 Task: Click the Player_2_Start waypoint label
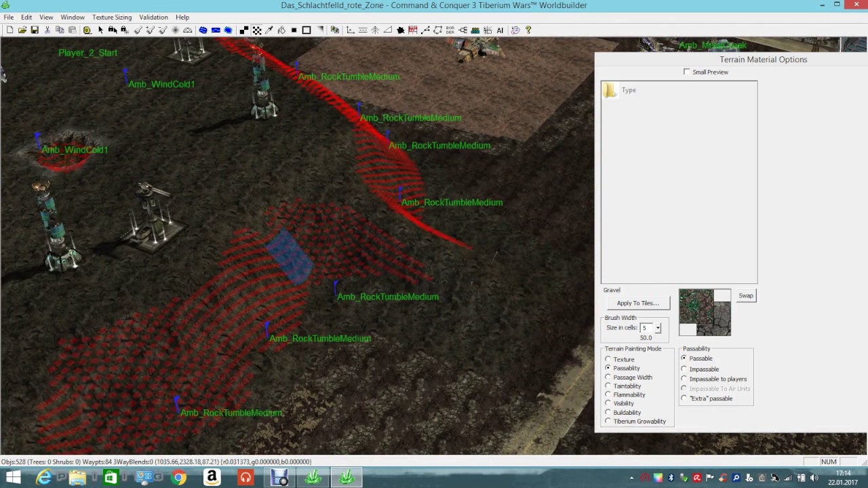pos(87,53)
